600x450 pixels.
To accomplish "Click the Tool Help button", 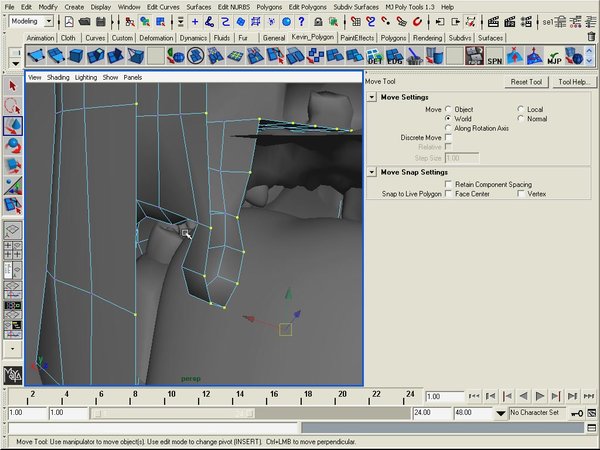I will 574,82.
